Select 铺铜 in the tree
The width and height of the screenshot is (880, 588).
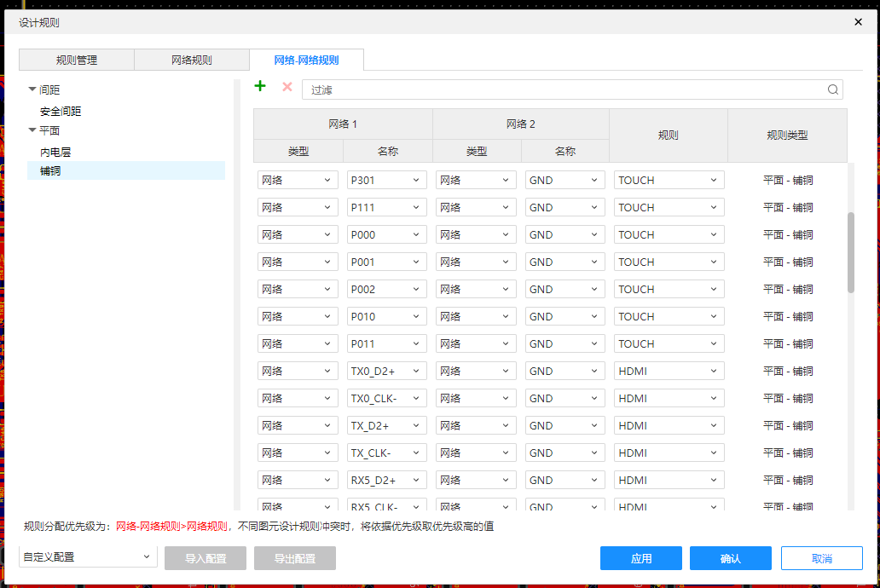126,170
